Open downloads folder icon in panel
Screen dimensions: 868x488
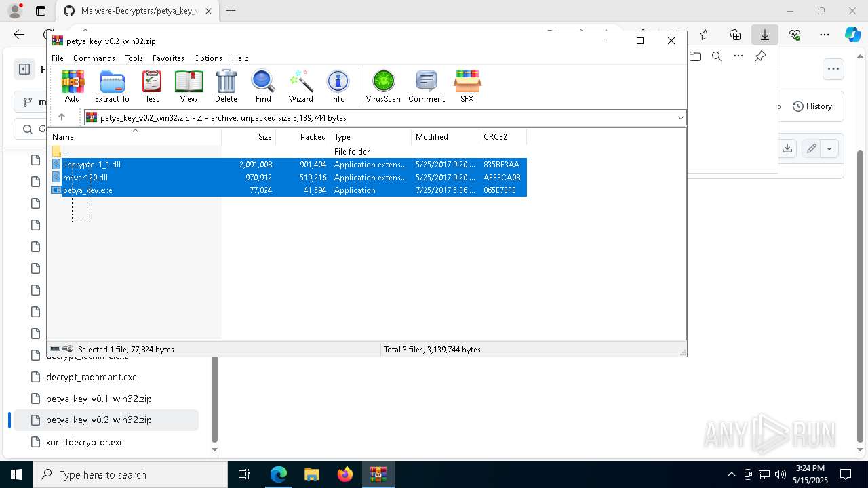(695, 56)
